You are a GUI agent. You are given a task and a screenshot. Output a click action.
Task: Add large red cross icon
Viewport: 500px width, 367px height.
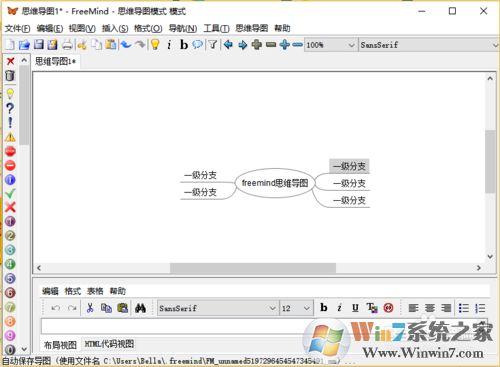click(x=10, y=207)
